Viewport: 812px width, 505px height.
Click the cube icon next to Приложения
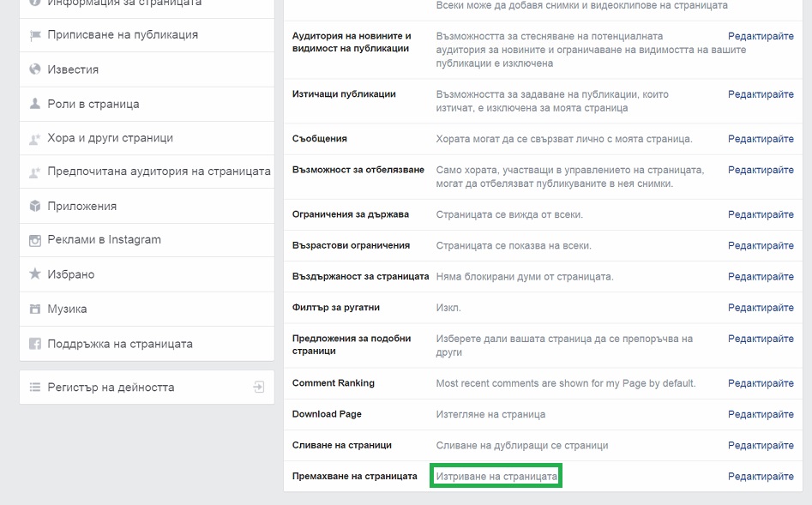pyautogui.click(x=35, y=206)
